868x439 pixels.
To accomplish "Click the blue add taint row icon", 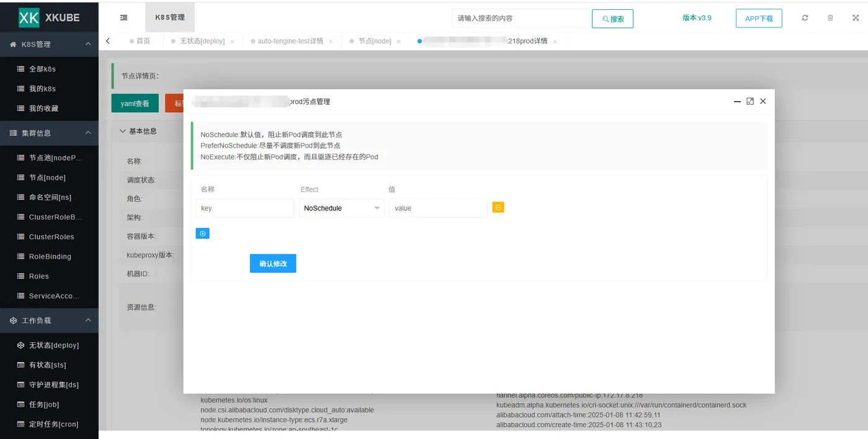I will [x=202, y=233].
